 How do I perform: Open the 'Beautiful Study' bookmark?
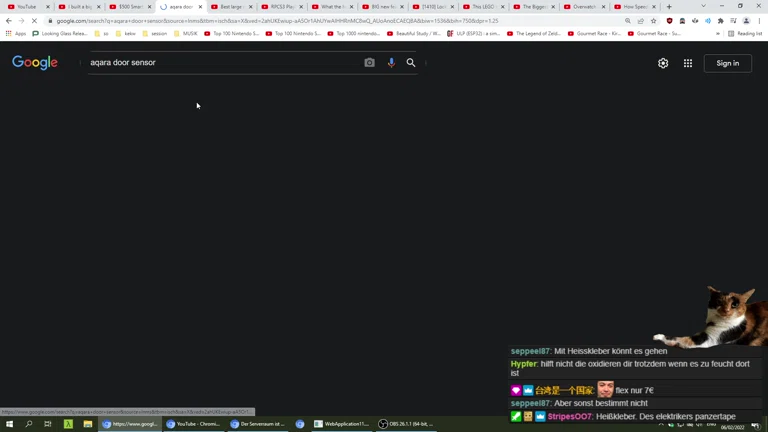pyautogui.click(x=414, y=34)
